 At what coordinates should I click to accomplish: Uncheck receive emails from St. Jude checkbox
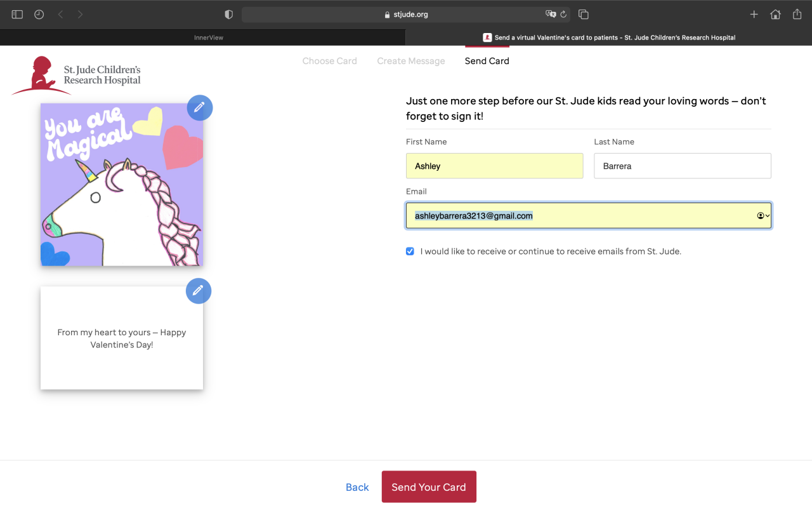point(410,251)
